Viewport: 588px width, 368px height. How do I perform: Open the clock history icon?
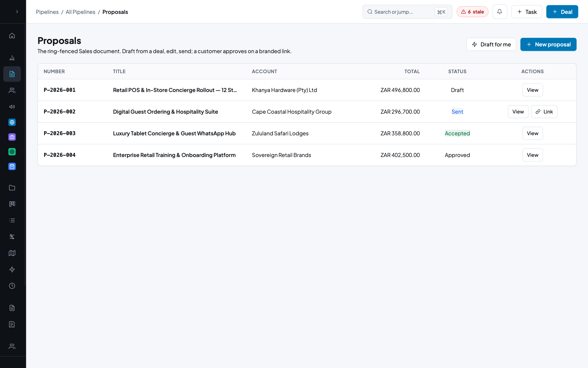tap(12, 286)
